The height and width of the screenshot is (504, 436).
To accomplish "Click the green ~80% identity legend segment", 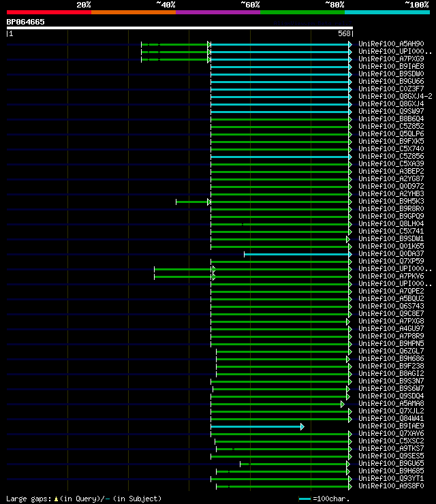I will 302,12.
